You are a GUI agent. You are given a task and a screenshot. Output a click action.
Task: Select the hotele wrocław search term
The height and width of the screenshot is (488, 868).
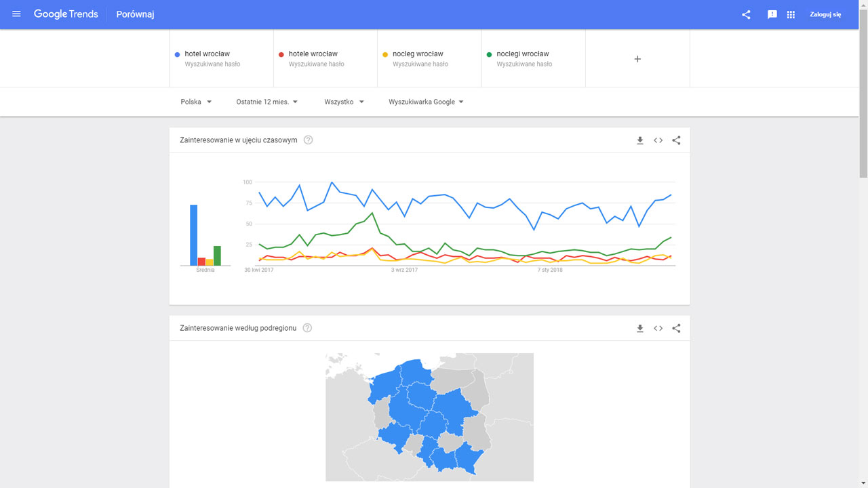[x=325, y=58]
